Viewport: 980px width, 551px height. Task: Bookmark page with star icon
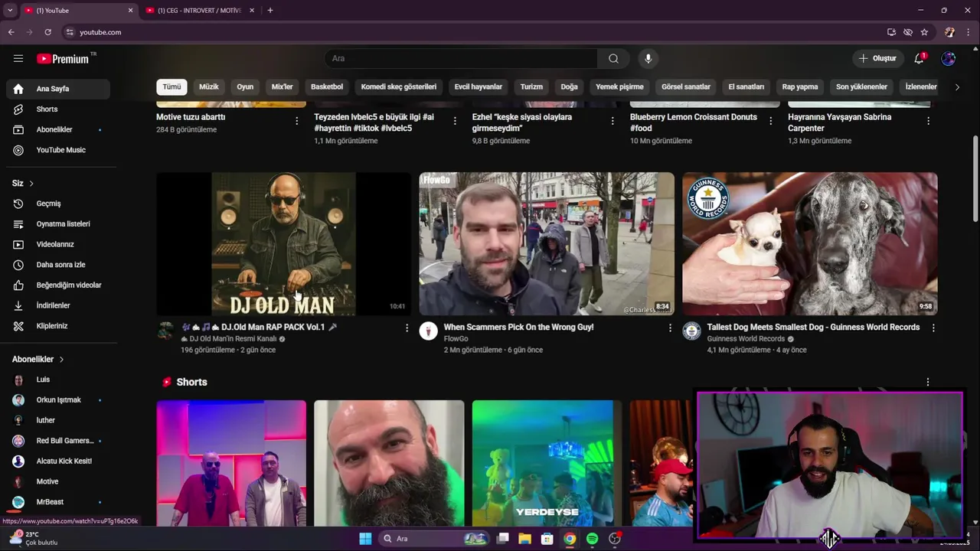click(x=924, y=32)
